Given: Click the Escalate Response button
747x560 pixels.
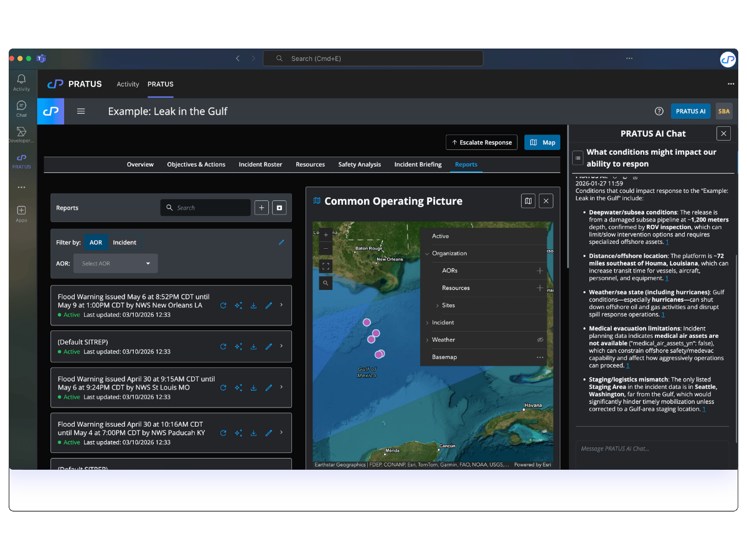Looking at the screenshot, I should point(482,142).
